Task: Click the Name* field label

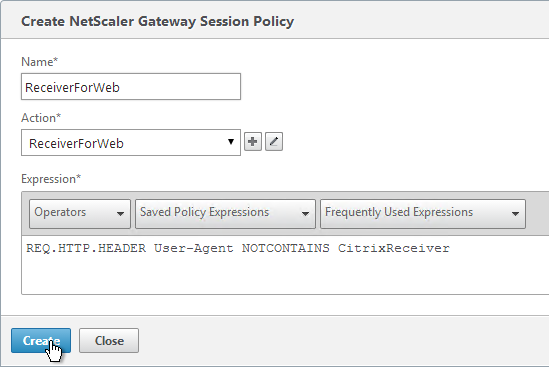Action: point(39,62)
